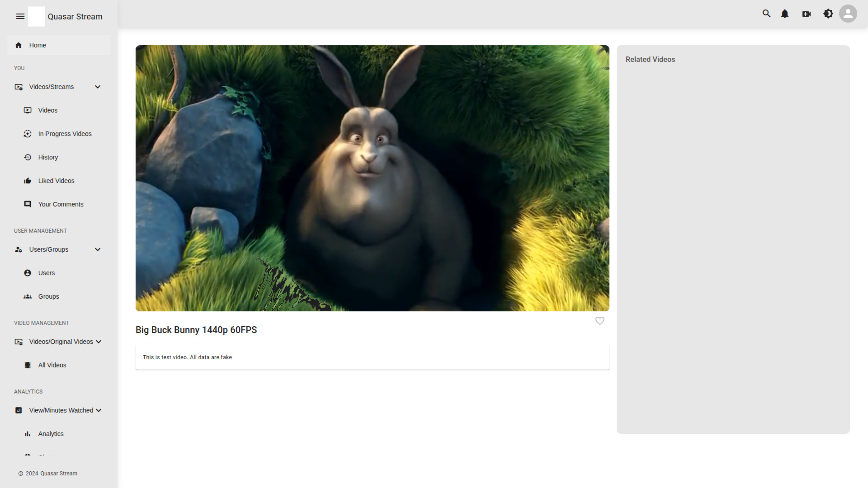Click the YOU section label
This screenshot has width=868, height=488.
point(19,68)
